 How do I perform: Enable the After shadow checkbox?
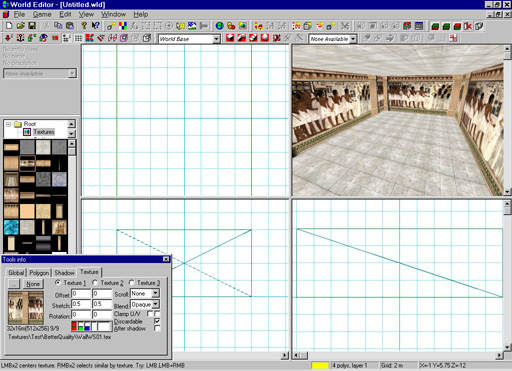click(x=157, y=328)
